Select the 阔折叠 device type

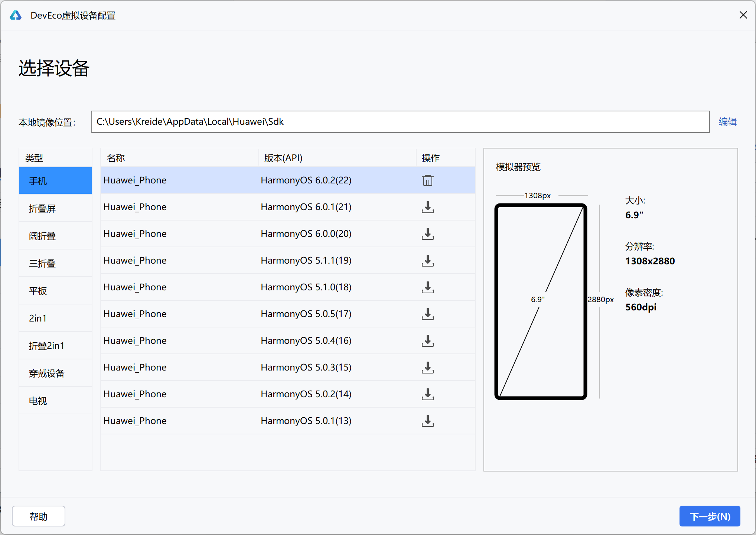tap(55, 236)
